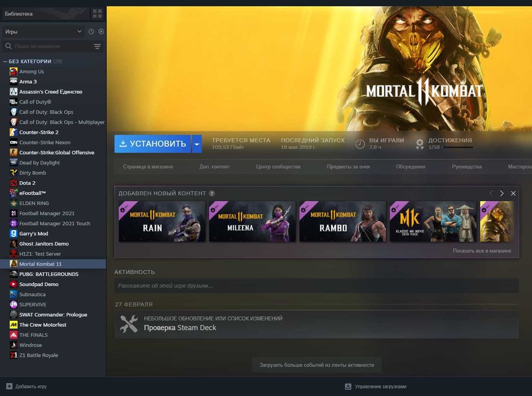This screenshot has height=396, width=532.
Task: Open the Rambo DLC thumbnail
Action: click(343, 221)
